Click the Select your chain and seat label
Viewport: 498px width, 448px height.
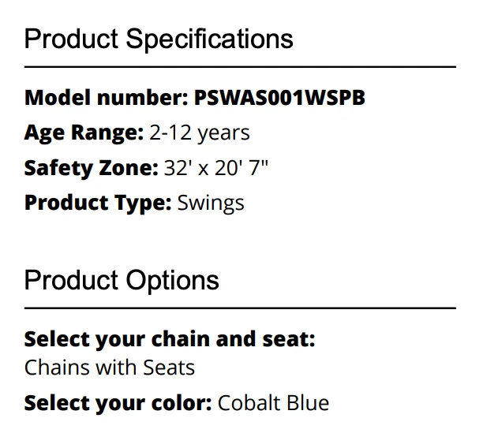170,339
